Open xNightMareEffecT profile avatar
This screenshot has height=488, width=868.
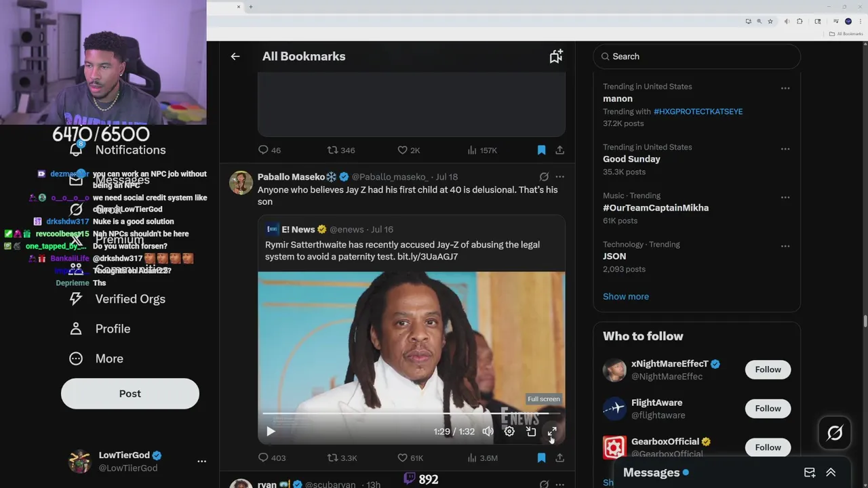click(x=614, y=370)
